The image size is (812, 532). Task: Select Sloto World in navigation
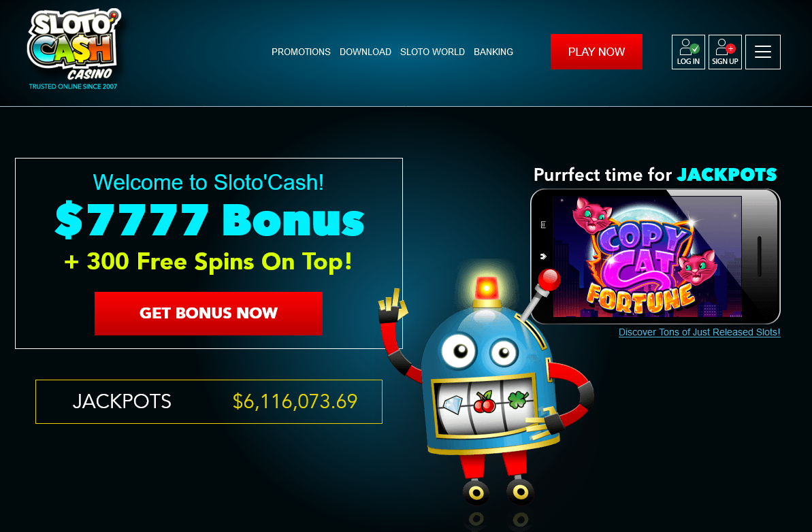click(432, 52)
